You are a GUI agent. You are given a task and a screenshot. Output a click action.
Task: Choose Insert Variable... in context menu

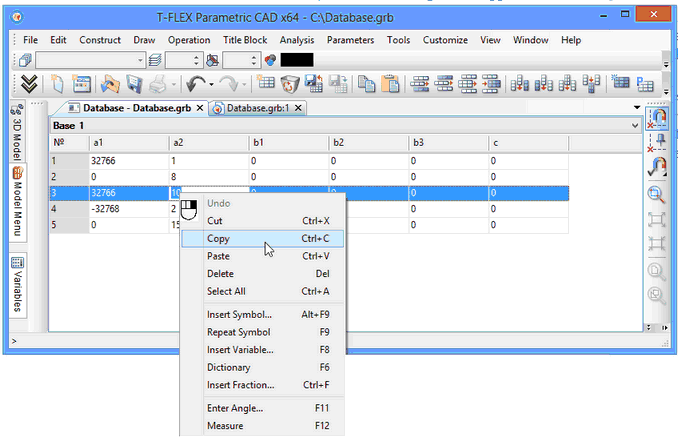point(262,350)
